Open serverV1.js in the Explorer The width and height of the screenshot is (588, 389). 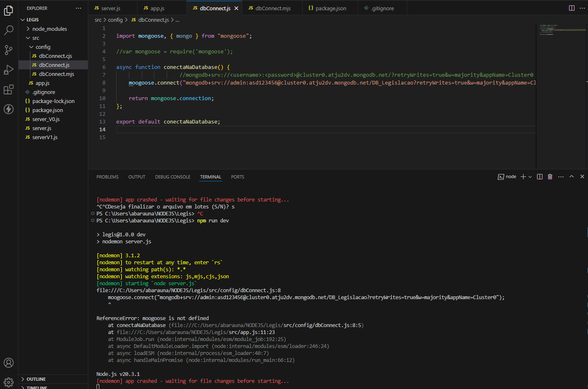coord(53,137)
